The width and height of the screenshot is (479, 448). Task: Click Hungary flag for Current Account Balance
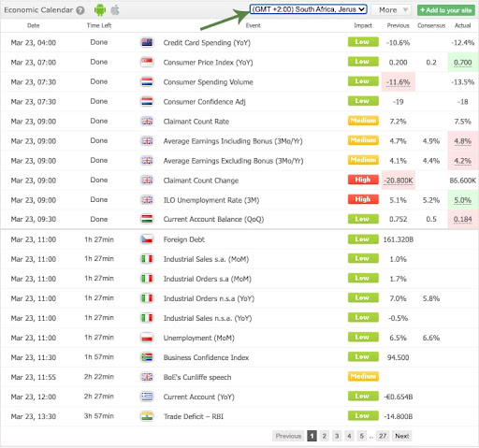point(147,219)
